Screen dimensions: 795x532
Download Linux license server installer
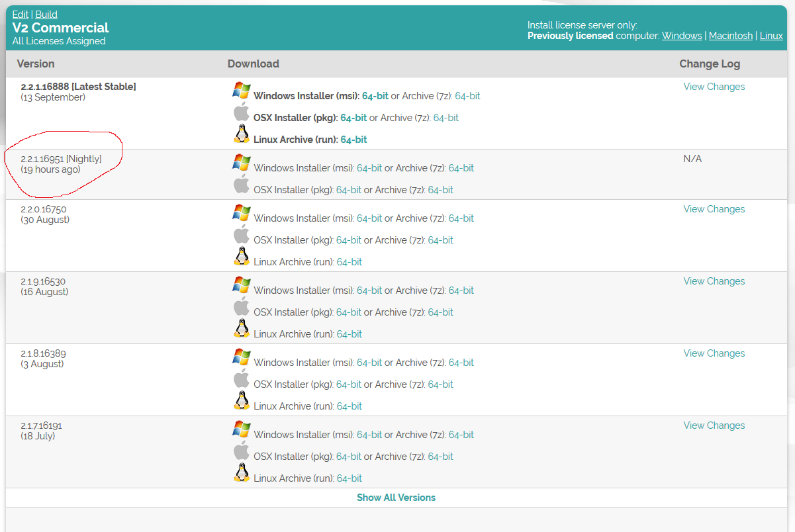tap(771, 36)
